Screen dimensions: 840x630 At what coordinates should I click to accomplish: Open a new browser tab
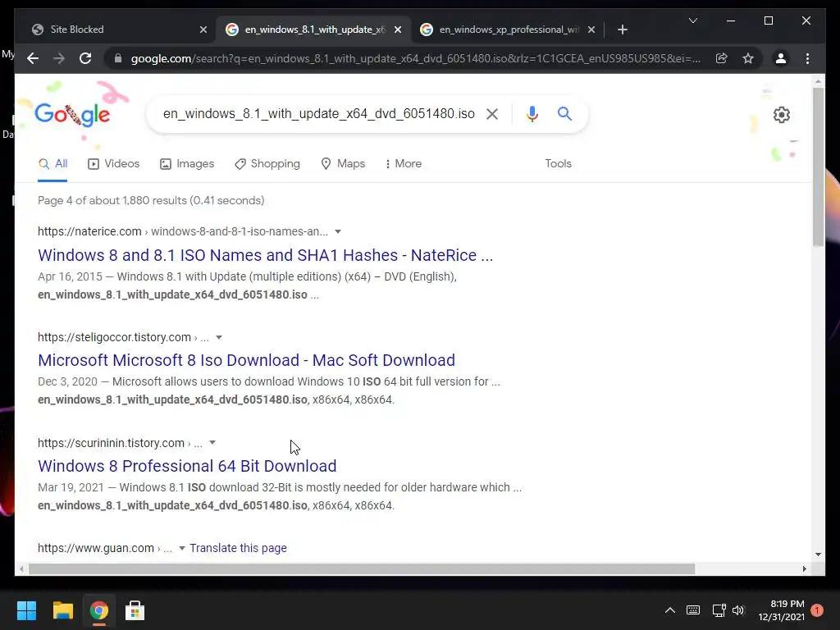[x=622, y=30]
